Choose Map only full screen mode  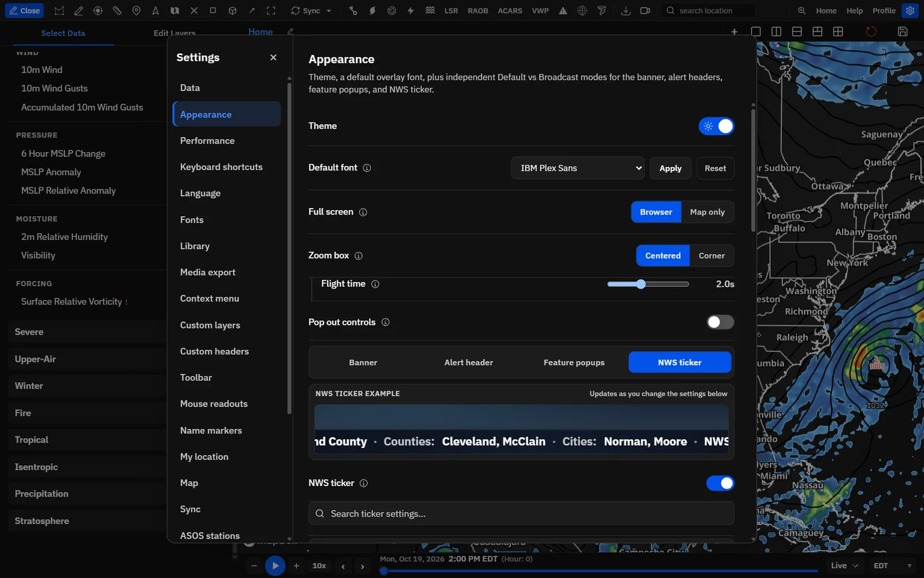click(707, 212)
